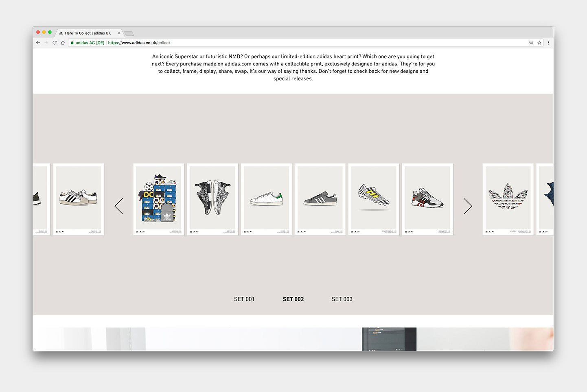Click the green secure padlock icon
This screenshot has height=392, width=587.
click(72, 43)
